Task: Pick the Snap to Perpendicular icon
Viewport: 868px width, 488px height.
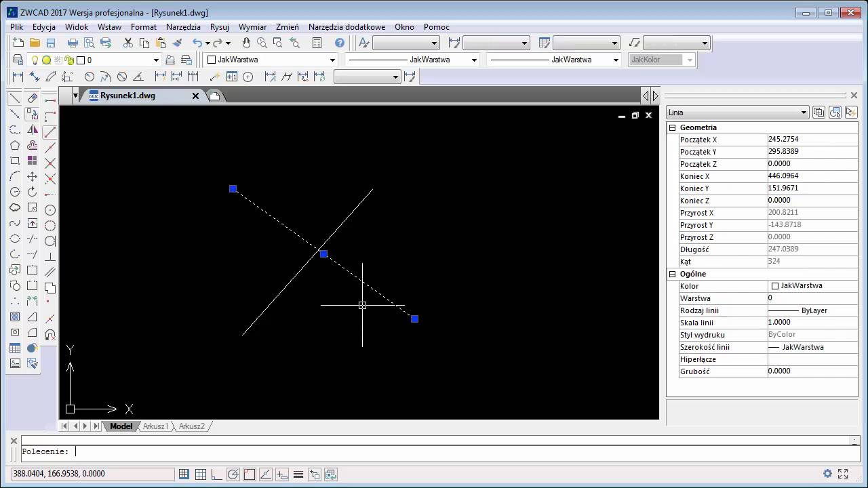Action: pos(50,256)
